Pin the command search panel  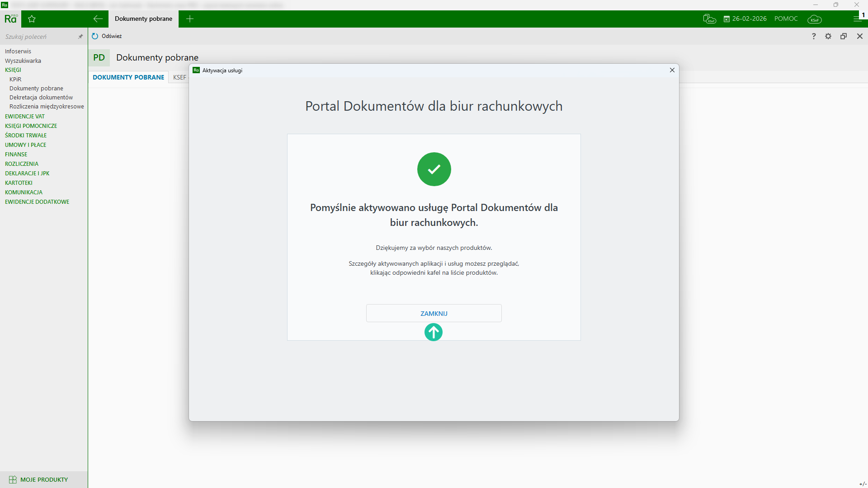click(x=80, y=37)
